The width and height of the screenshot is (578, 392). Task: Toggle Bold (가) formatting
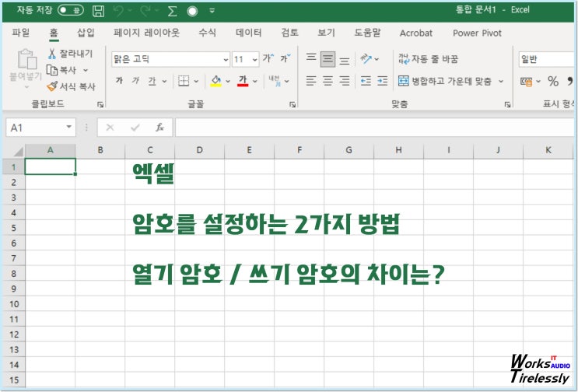tap(119, 80)
